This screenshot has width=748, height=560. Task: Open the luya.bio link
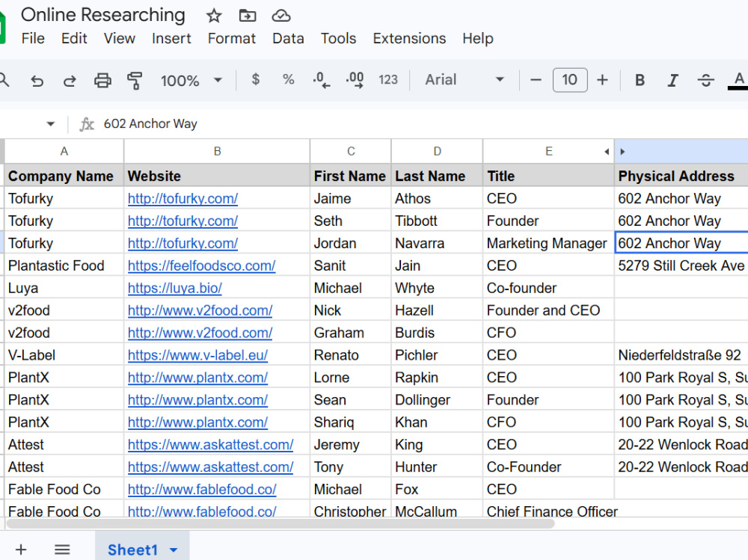click(x=174, y=288)
